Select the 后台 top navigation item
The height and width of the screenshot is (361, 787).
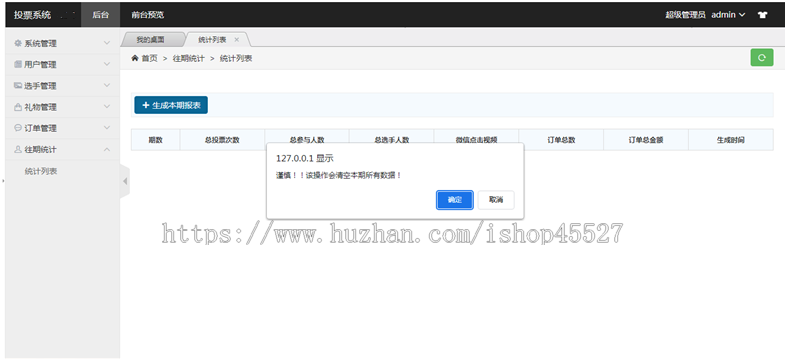pos(100,15)
